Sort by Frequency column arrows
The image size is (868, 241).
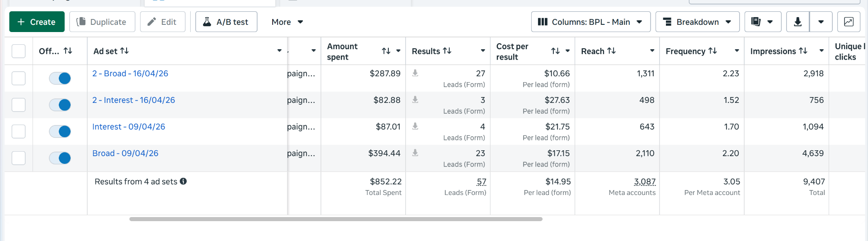[x=712, y=51]
